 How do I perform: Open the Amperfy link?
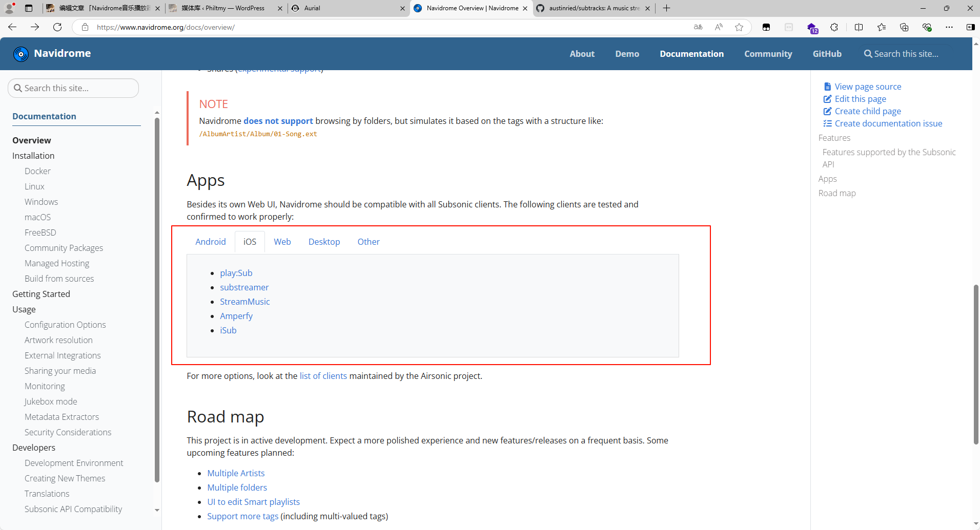point(236,316)
